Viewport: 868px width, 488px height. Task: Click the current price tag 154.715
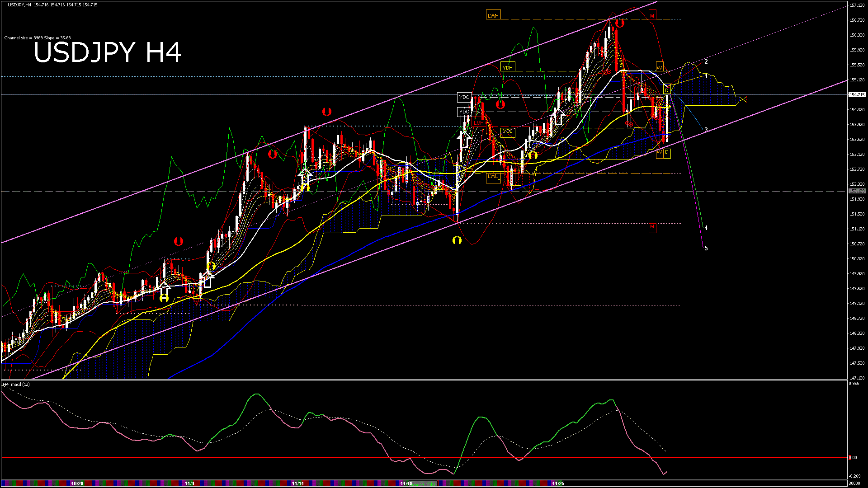click(x=857, y=95)
